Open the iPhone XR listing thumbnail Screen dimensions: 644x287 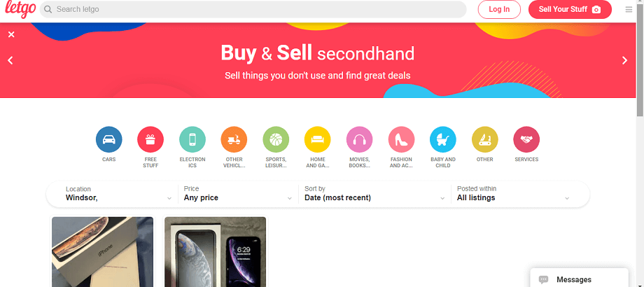point(215,251)
